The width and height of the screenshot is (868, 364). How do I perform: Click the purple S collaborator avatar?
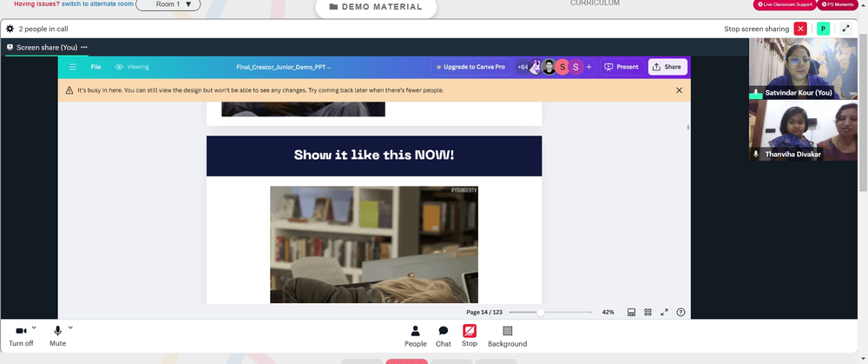pyautogui.click(x=575, y=67)
